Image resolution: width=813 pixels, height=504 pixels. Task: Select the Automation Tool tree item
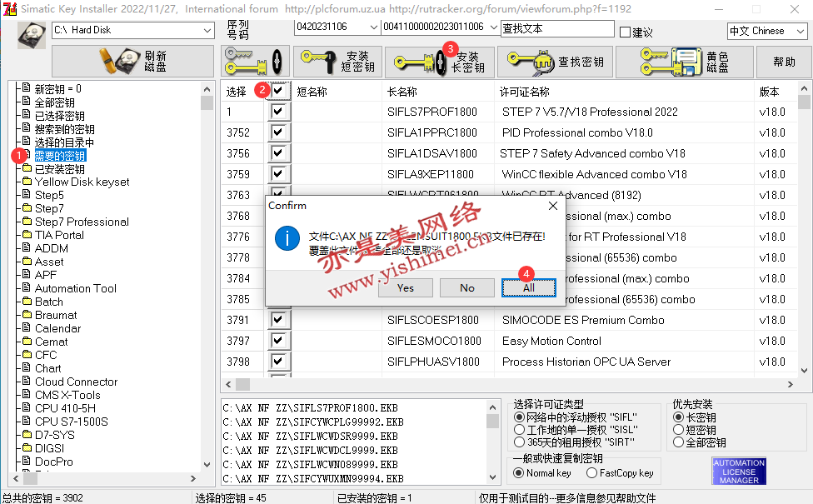pyautogui.click(x=76, y=288)
